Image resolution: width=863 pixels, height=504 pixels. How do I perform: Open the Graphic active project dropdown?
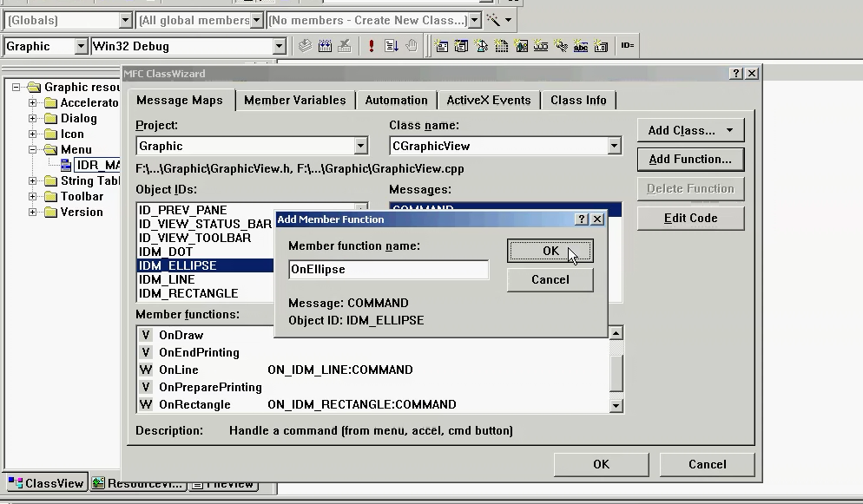pyautogui.click(x=81, y=46)
